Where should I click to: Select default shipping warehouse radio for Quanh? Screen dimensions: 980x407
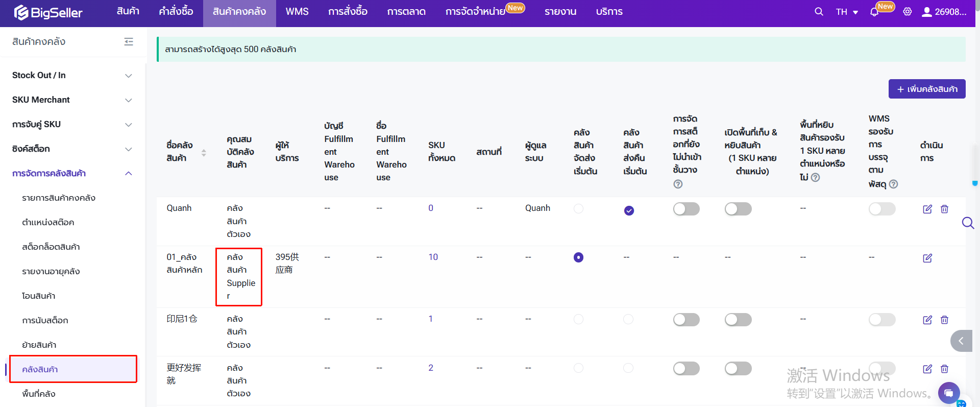(x=578, y=208)
